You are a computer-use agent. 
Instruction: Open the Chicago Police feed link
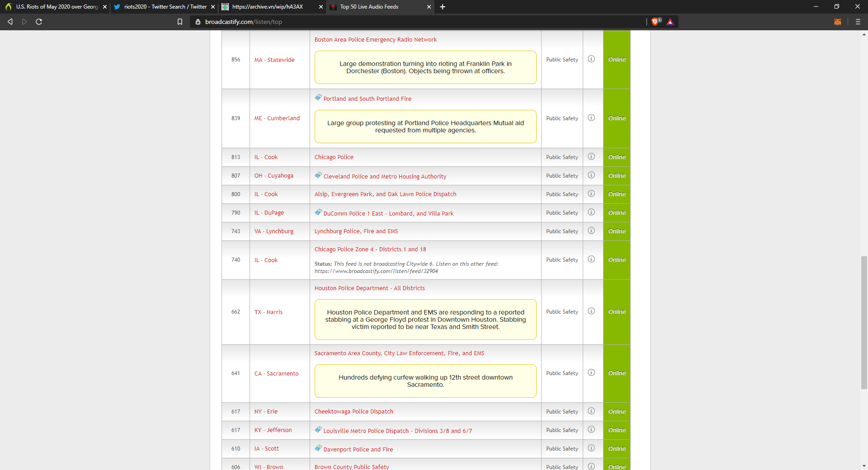tap(334, 157)
